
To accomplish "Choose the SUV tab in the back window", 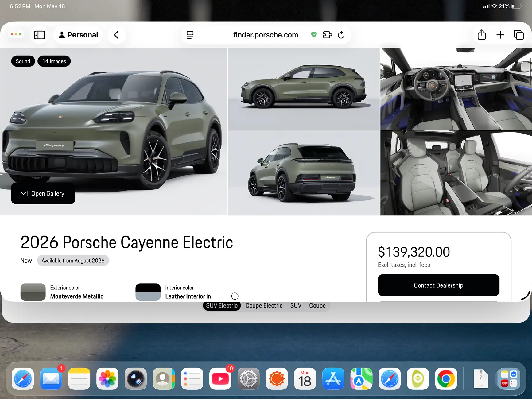I will (296, 306).
